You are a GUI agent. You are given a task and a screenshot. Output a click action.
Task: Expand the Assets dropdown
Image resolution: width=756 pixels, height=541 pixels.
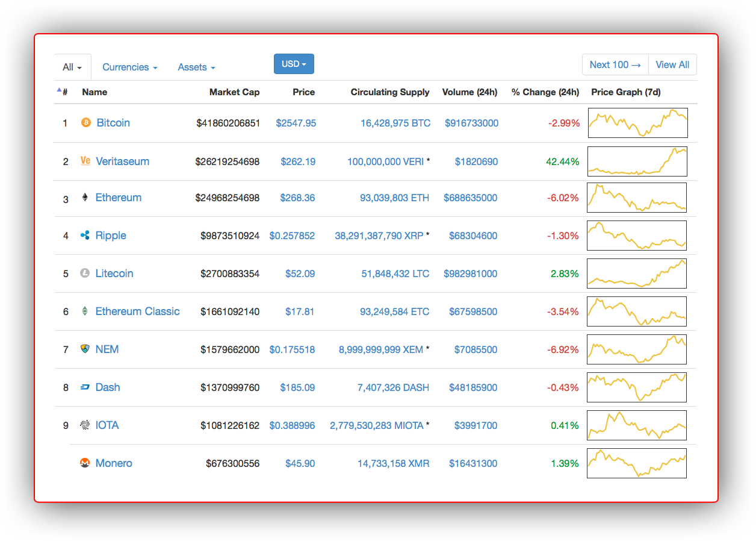tap(196, 67)
